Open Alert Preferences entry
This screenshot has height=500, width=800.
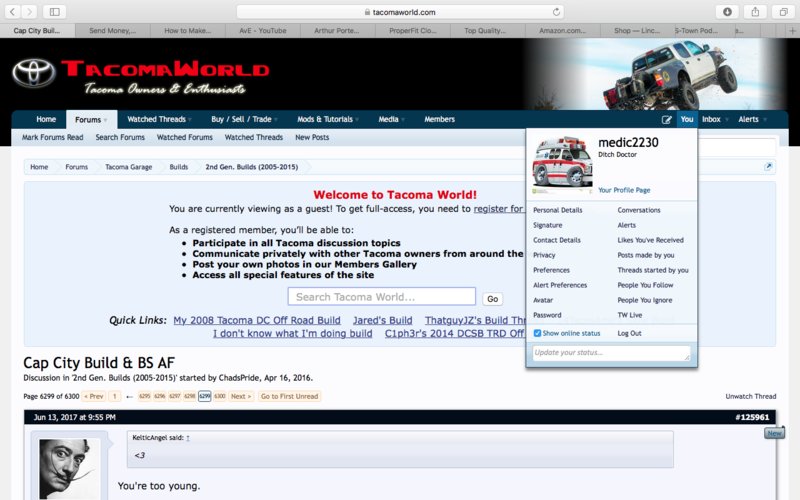coord(560,285)
